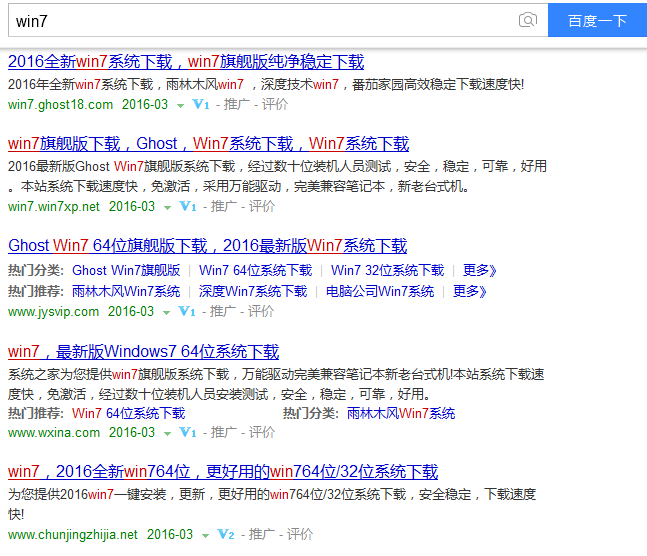Click the V1 badge for win7.ghost18.com
Image resolution: width=647 pixels, height=556 pixels.
pyautogui.click(x=201, y=104)
